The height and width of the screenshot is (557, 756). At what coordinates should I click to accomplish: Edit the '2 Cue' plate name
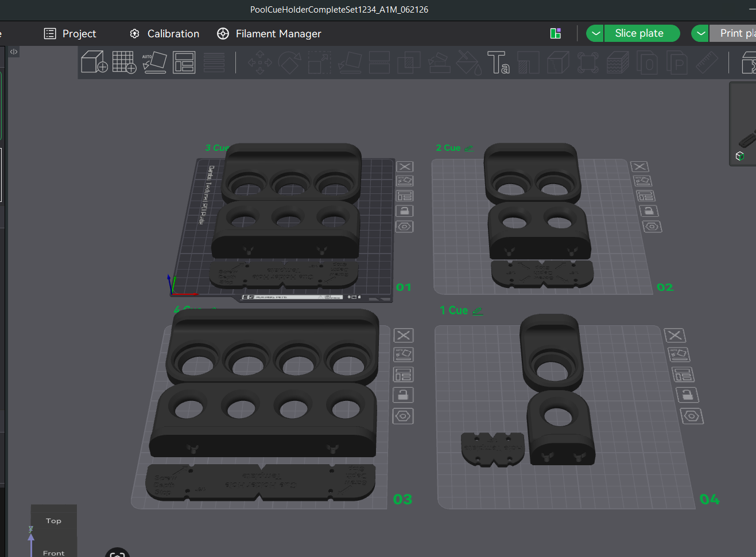(468, 148)
